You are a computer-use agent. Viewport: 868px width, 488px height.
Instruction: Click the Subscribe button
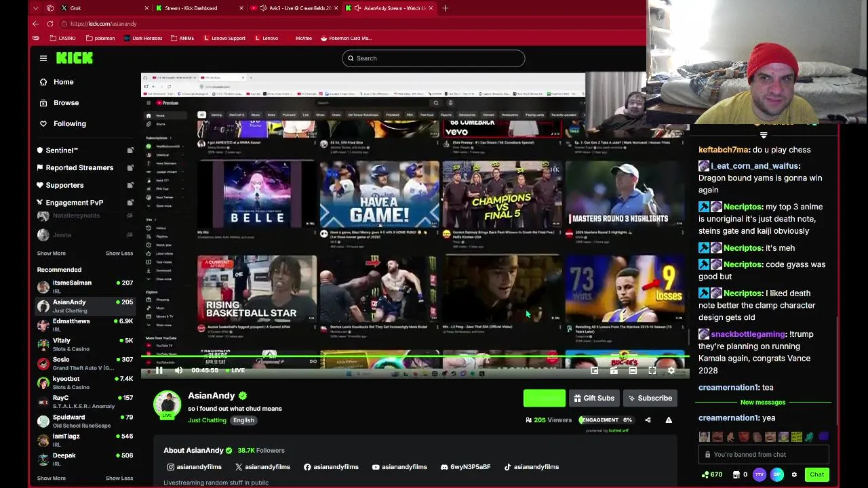pyautogui.click(x=650, y=399)
